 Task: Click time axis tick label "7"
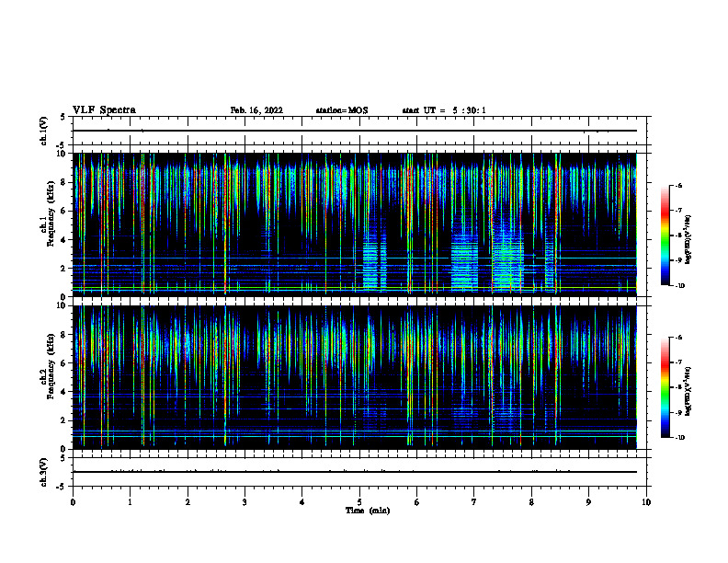point(474,502)
